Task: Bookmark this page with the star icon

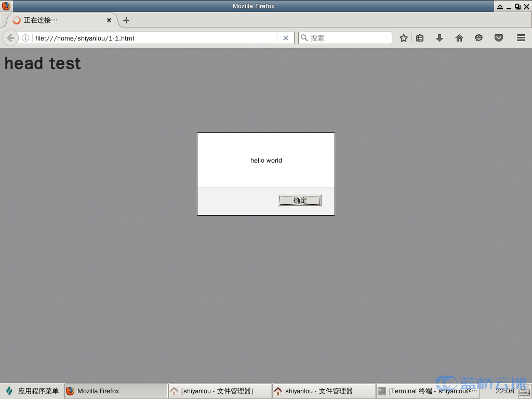Action: point(403,38)
